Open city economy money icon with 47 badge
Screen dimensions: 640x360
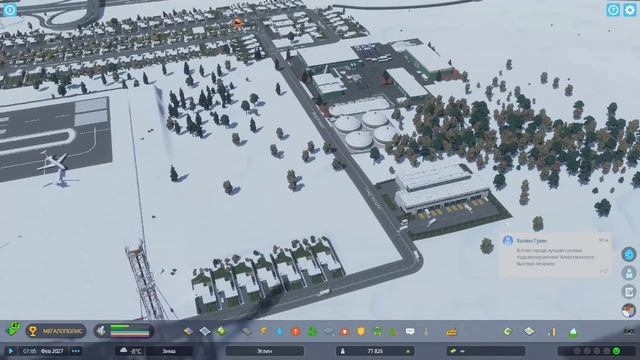pos(13,329)
